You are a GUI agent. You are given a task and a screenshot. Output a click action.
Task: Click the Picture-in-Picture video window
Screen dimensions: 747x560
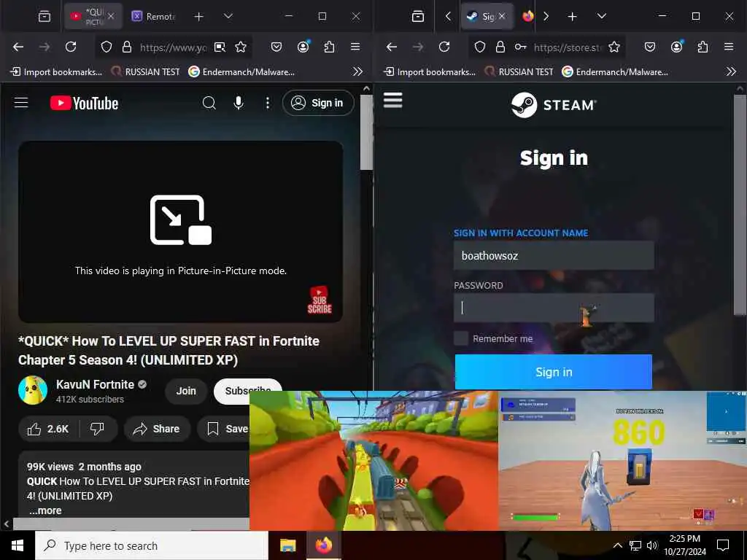pyautogui.click(x=498, y=461)
